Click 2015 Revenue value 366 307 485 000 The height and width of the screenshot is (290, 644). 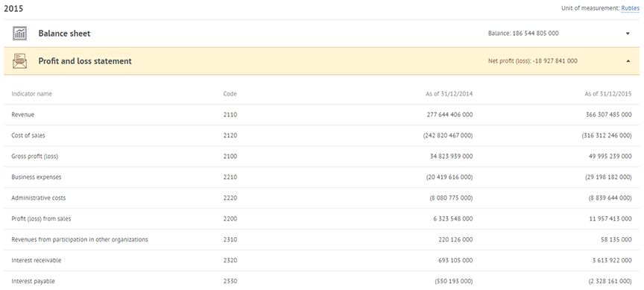[609, 115]
